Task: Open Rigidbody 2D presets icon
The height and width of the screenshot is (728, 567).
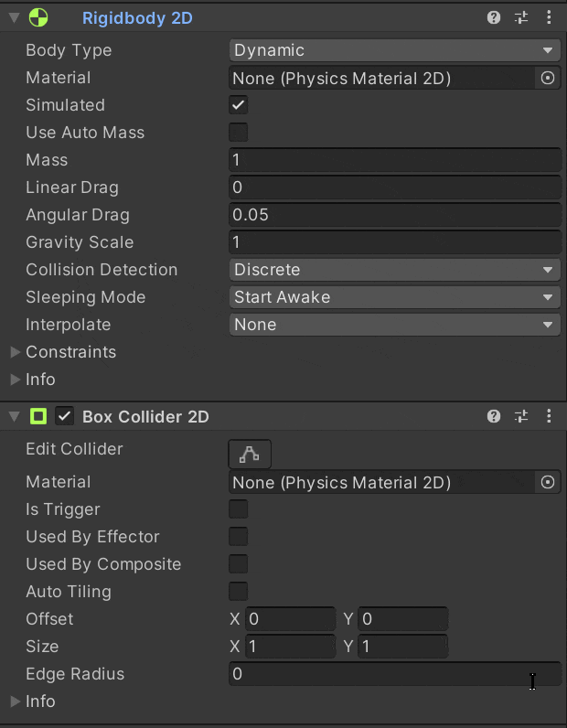Action: point(521,17)
